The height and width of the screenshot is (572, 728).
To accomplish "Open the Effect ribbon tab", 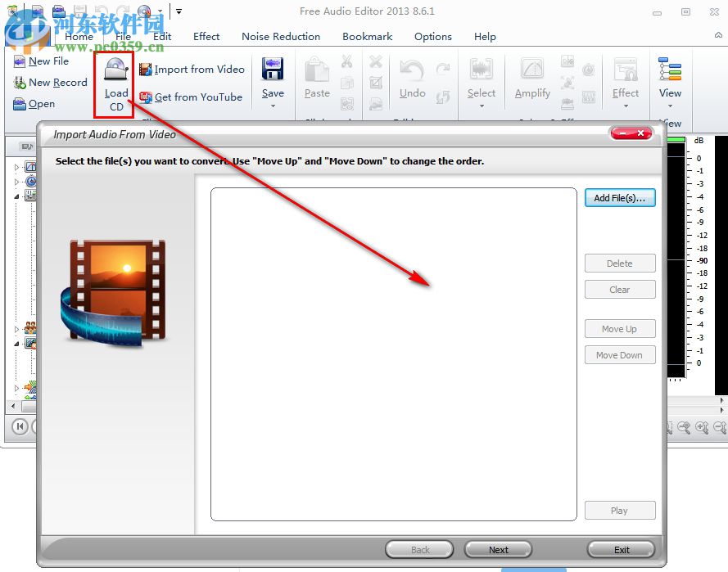I will tap(206, 37).
